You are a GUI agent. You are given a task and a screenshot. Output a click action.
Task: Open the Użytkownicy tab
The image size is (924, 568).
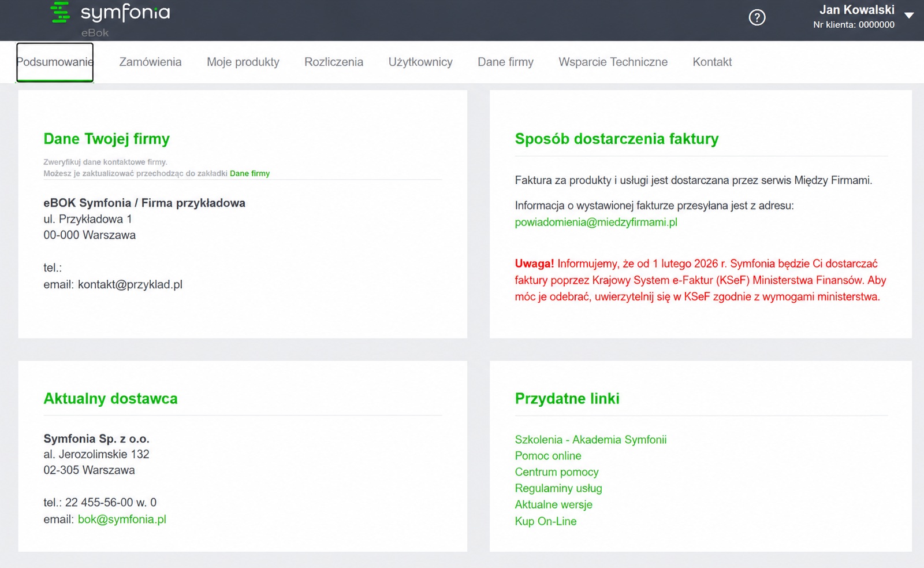pyautogui.click(x=420, y=62)
